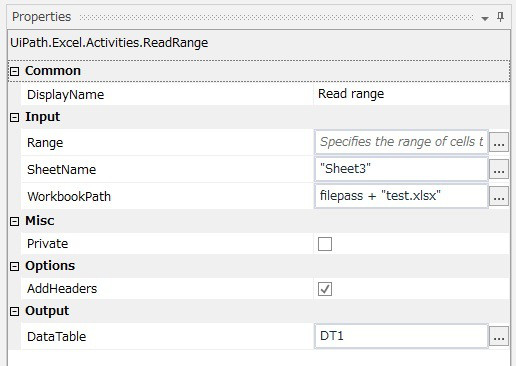Open expression editor for DataTable
Screen dimensions: 516x366
(x=499, y=336)
